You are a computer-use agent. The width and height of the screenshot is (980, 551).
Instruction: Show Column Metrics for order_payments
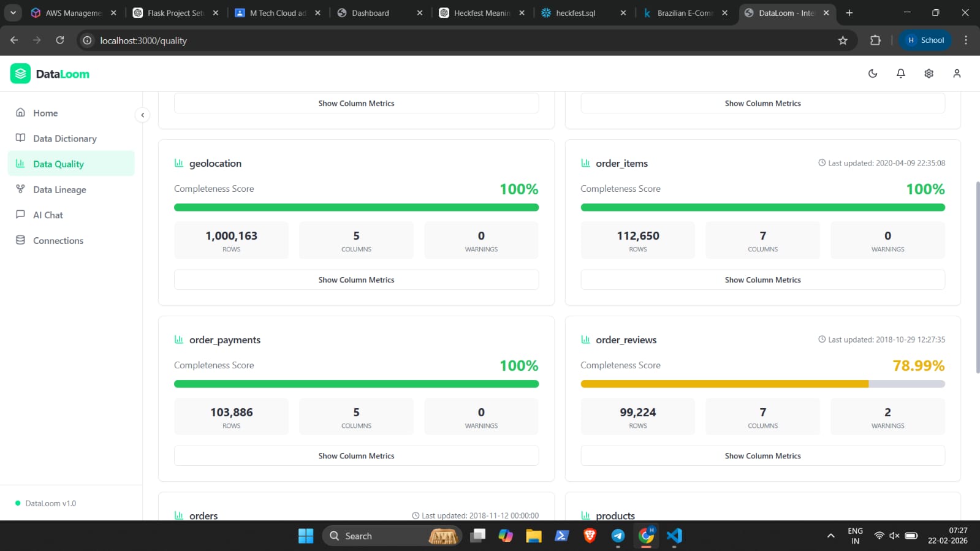click(x=356, y=456)
